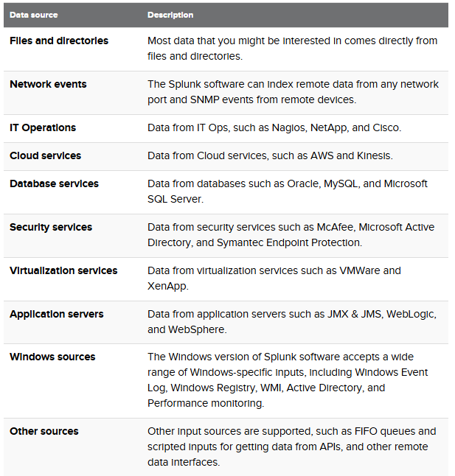The height and width of the screenshot is (476, 455).
Task: Click the JMX & JMS, WebLogic description
Action: [292, 322]
